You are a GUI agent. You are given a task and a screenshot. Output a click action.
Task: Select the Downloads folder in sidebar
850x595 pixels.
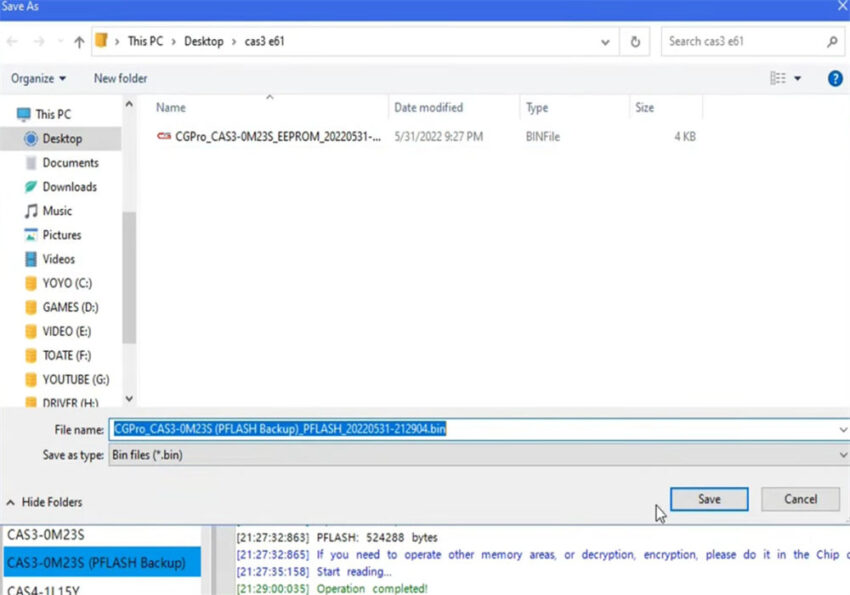coord(69,187)
